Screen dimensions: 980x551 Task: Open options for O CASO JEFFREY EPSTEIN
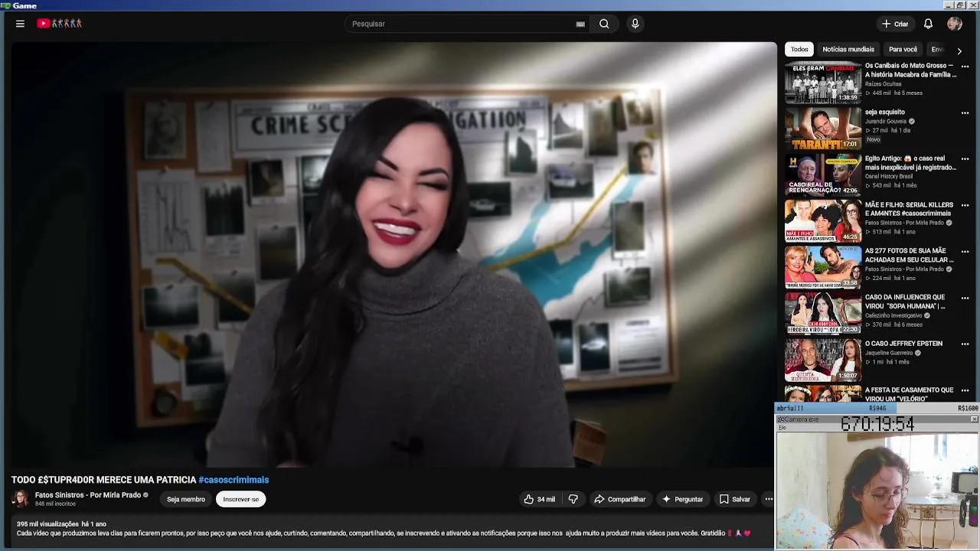[x=965, y=344]
